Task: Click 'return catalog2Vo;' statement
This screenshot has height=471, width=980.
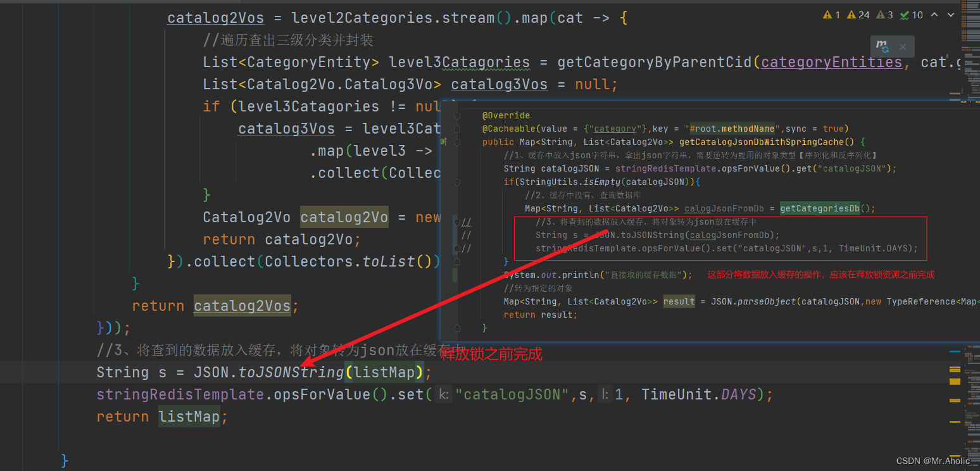Action: click(282, 239)
